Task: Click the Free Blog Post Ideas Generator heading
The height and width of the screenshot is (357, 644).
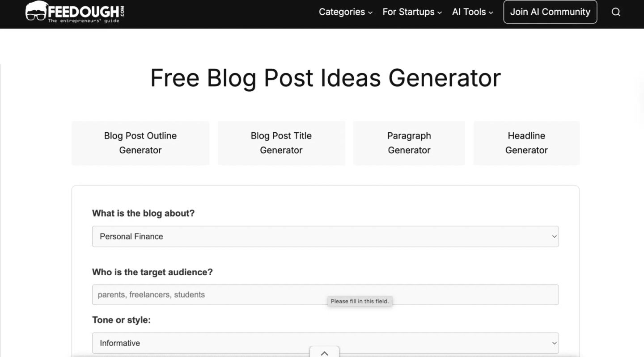Action: pos(325,78)
